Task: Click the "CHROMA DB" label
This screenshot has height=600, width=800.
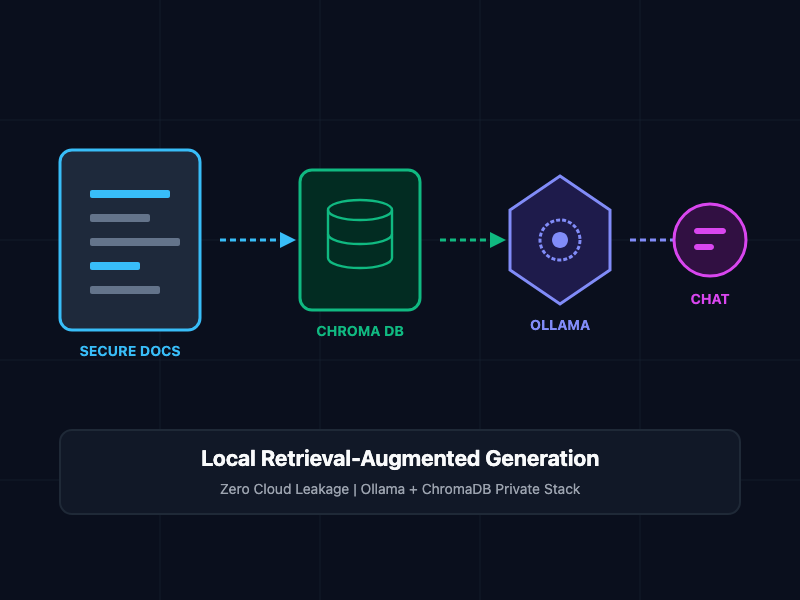Action: [x=360, y=331]
